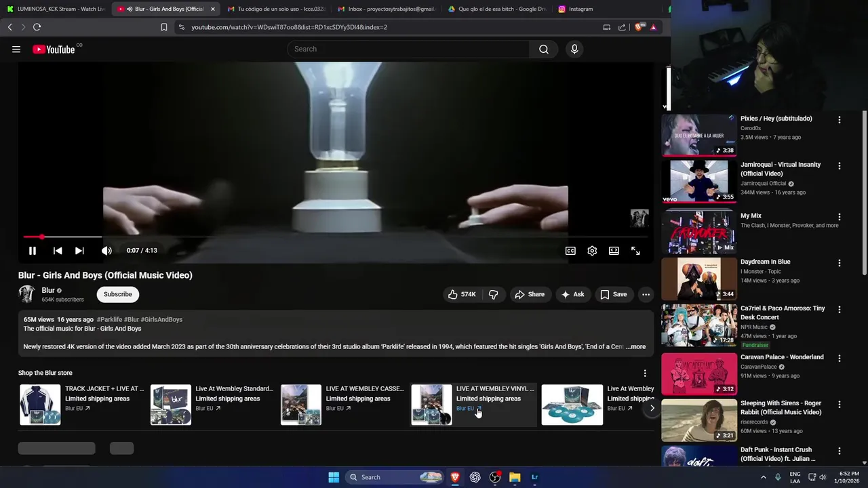The width and height of the screenshot is (868, 488).
Task: Share page from the address bar icon
Action: [622, 27]
